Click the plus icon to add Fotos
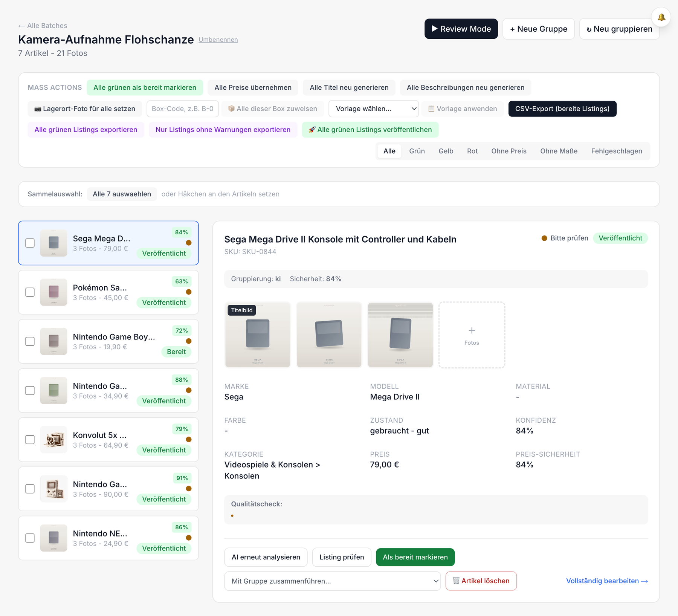 [472, 335]
